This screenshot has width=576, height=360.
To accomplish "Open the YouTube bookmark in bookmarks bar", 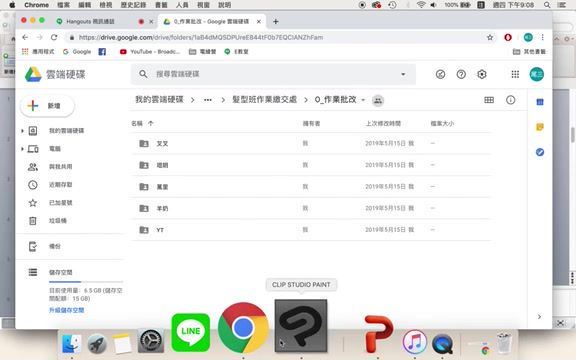I will tap(150, 52).
